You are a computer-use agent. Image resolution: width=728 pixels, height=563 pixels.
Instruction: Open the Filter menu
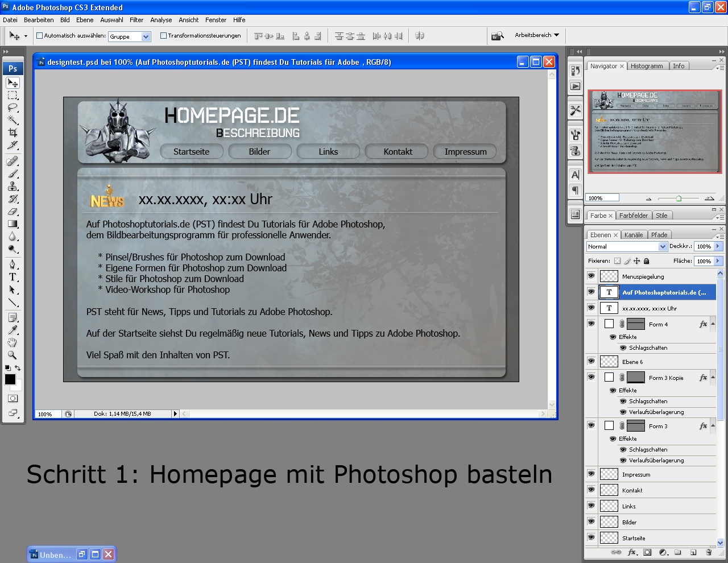136,20
